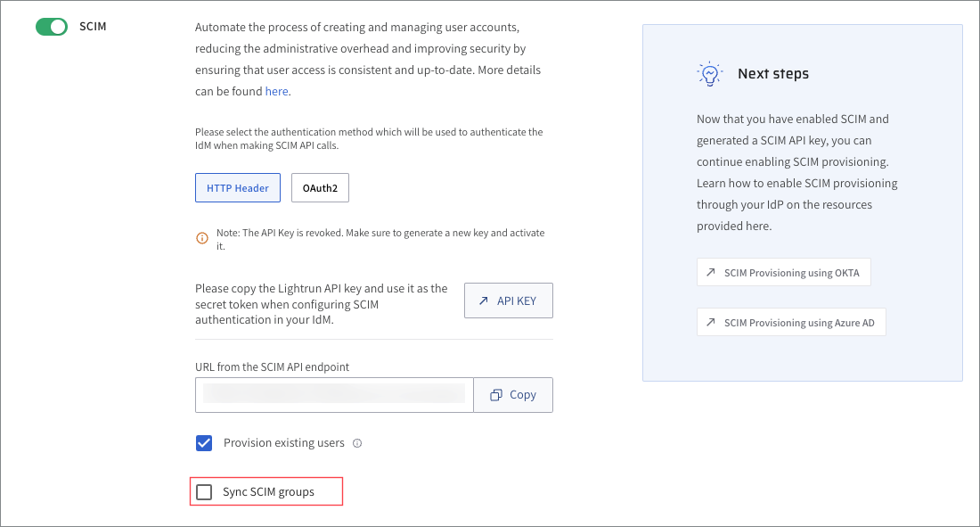
Task: Toggle the SCIM switch off
Action: pos(52,27)
